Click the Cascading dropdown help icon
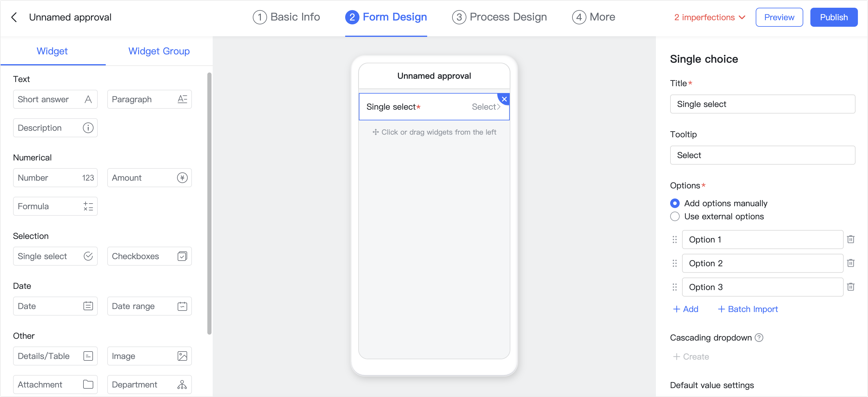Image resolution: width=868 pixels, height=397 pixels. (759, 338)
